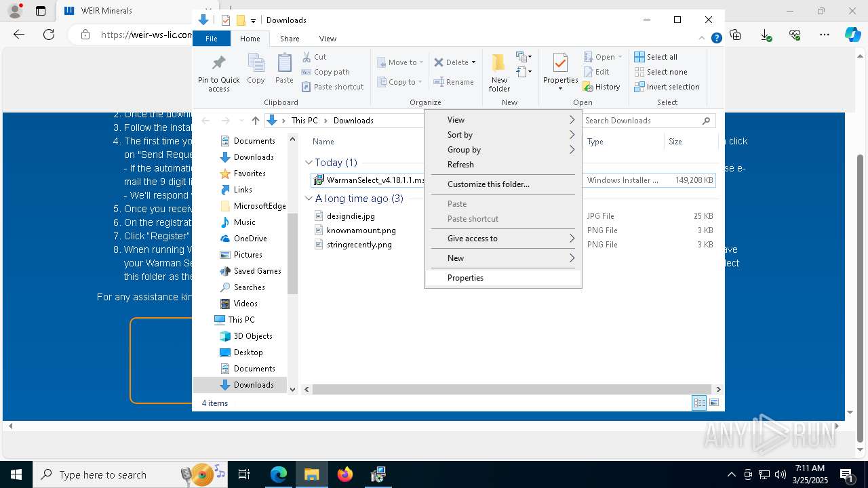This screenshot has width=868, height=488.
Task: Choose Refresh from context menu
Action: (503, 165)
